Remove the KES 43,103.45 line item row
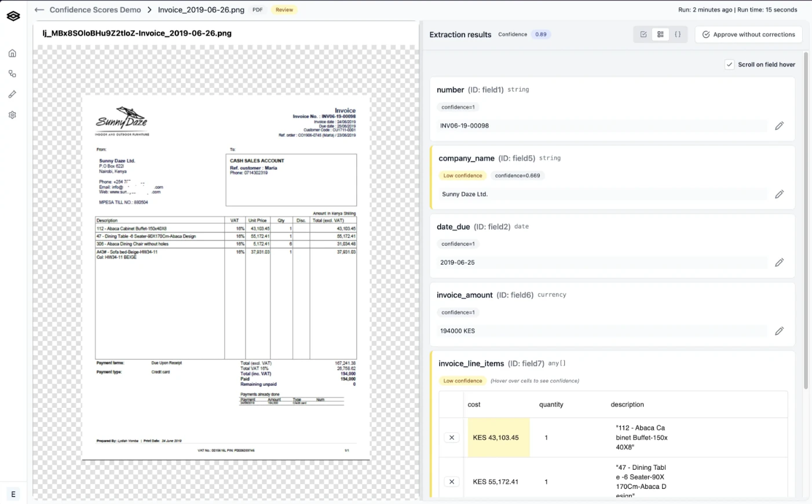Image resolution: width=812 pixels, height=504 pixels. (x=452, y=438)
